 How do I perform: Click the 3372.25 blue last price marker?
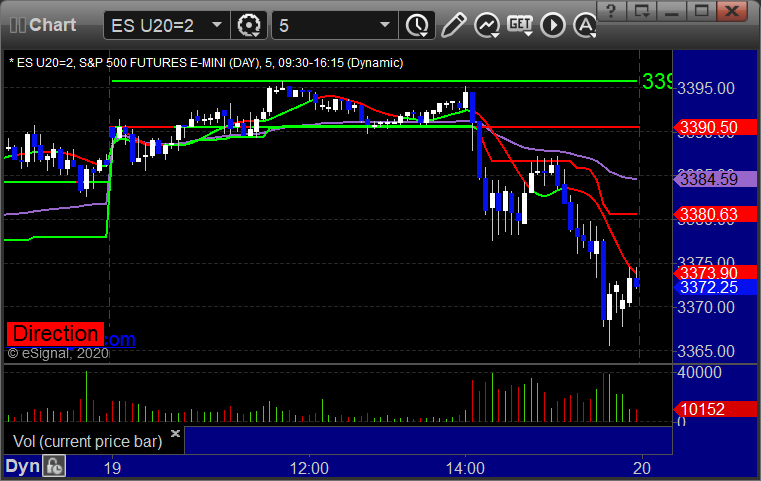pos(715,287)
